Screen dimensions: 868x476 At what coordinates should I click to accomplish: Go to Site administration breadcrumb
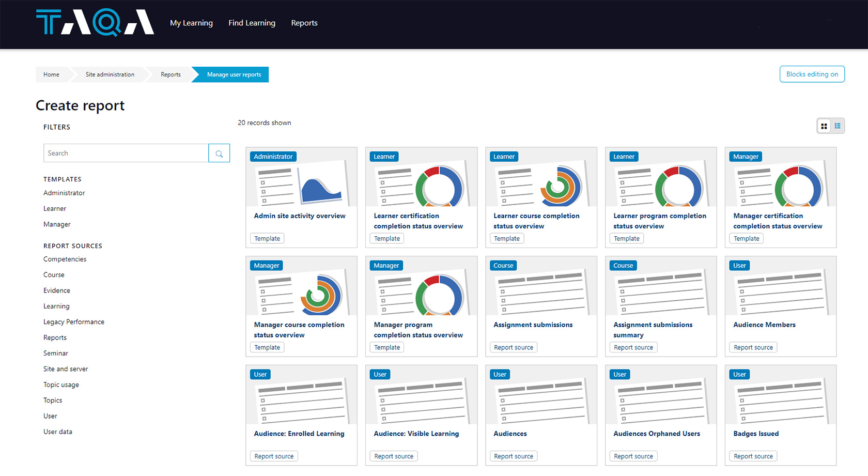[110, 75]
